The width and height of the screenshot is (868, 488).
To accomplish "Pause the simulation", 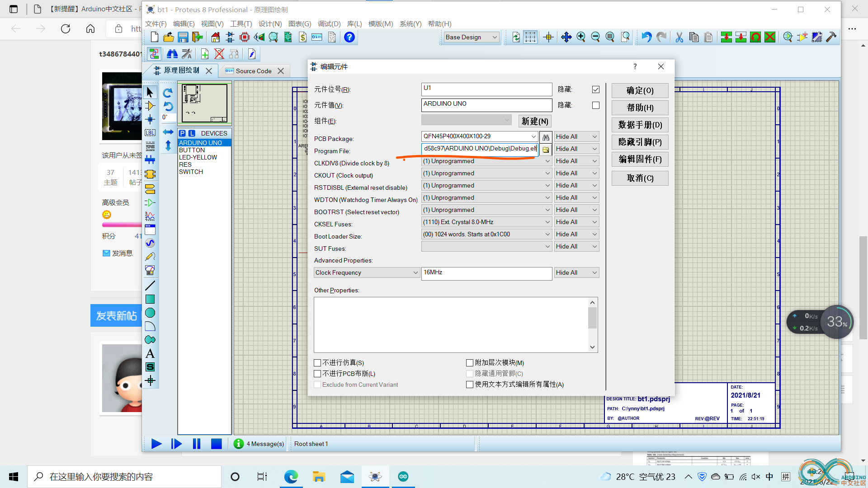I will pyautogui.click(x=196, y=444).
